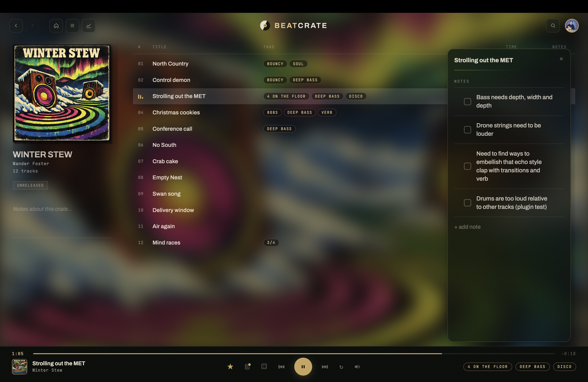The height and width of the screenshot is (382, 588).
Task: Toggle repeat loop icon
Action: point(341,367)
